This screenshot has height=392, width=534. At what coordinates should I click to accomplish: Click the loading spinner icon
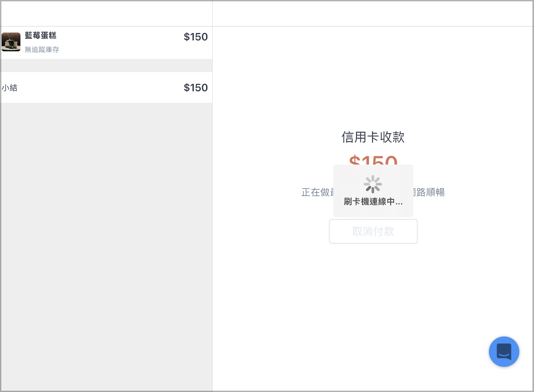(x=373, y=184)
